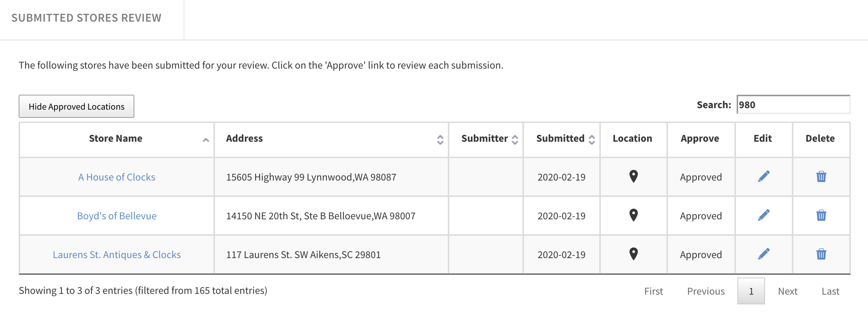The width and height of the screenshot is (868, 320).
Task: Trash the Laurens St. Antiques & Clocks row
Action: 821,254
